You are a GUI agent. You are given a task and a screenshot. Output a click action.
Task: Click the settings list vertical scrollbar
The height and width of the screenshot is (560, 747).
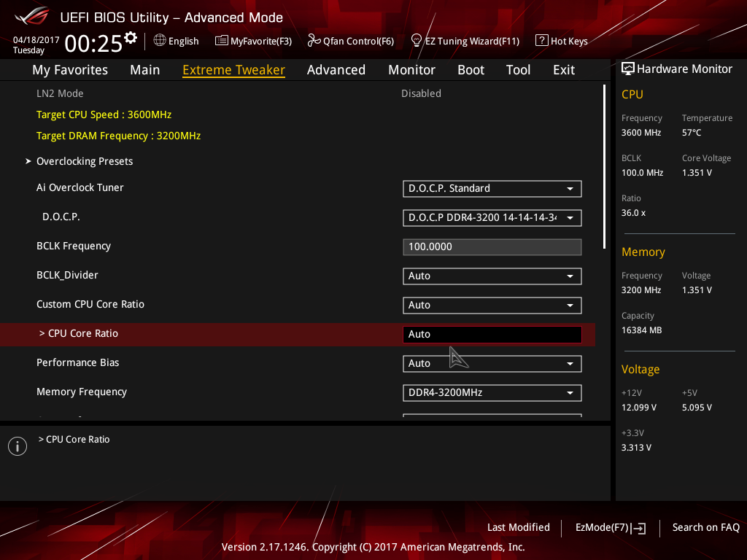pyautogui.click(x=604, y=166)
